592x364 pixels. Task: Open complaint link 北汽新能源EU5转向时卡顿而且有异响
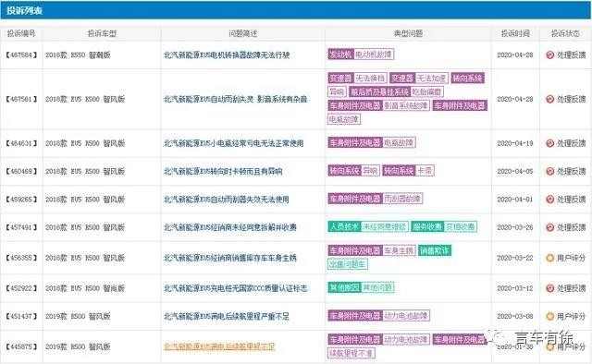point(223,171)
